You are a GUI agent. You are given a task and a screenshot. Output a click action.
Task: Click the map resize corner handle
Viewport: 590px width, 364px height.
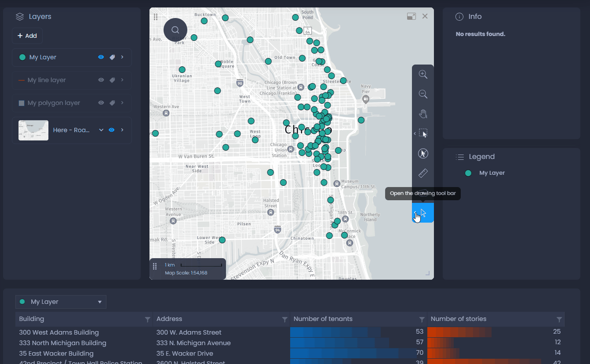[x=427, y=273]
